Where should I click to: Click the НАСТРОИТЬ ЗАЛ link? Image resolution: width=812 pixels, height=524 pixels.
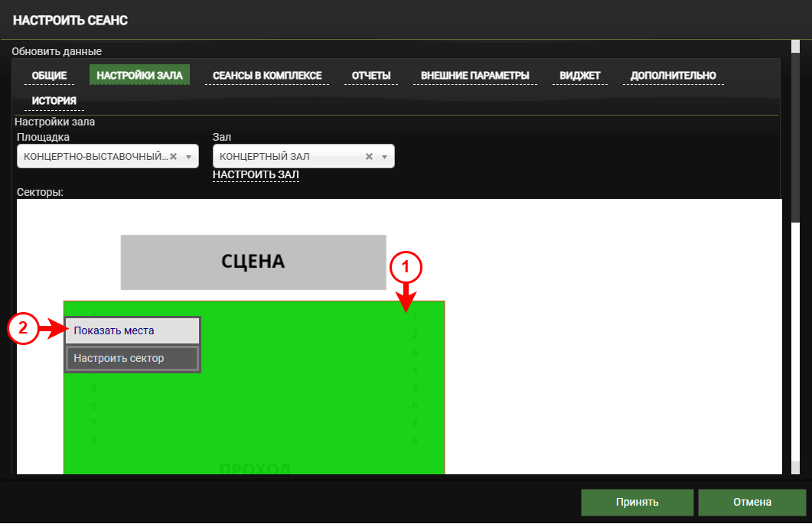click(256, 175)
